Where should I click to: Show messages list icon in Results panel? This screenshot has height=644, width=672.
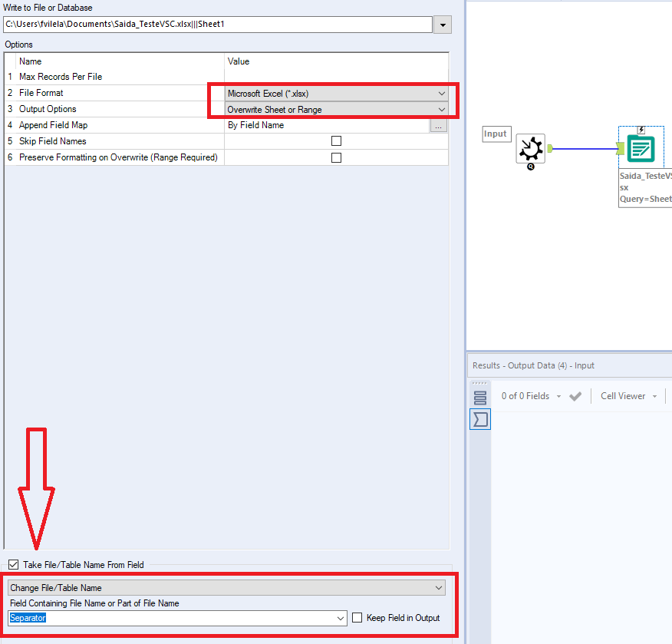tap(480, 398)
